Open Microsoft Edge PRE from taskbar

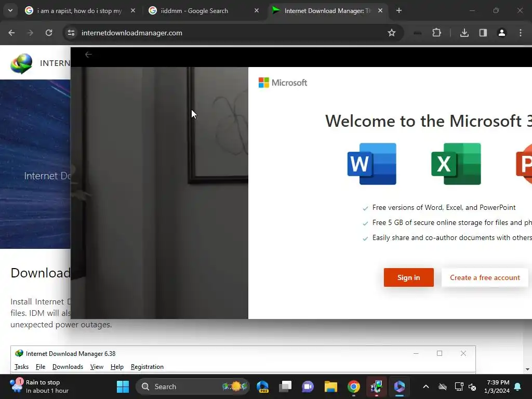pos(262,387)
